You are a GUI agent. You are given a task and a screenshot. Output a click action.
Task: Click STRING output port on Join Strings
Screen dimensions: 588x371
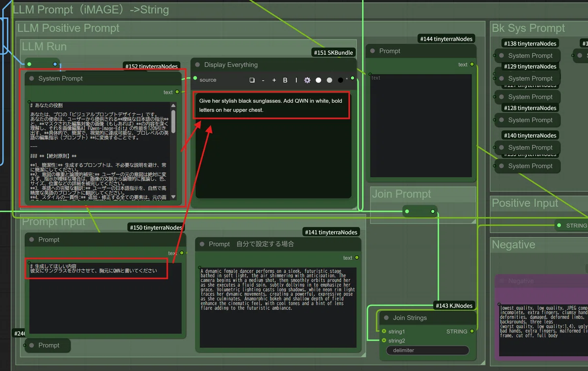tap(472, 331)
